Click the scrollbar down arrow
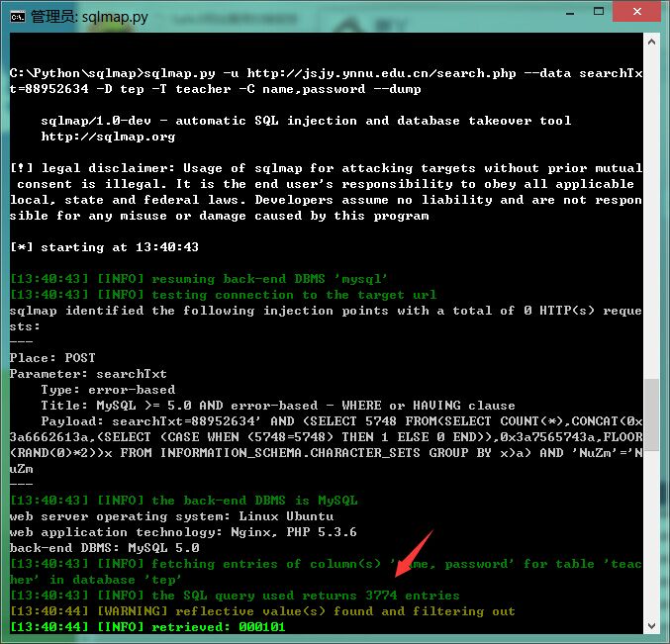 pyautogui.click(x=651, y=626)
